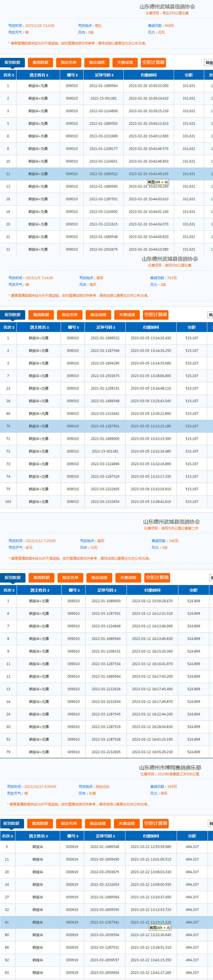Sort 鸽主姓名 in the 博翔赛鸽俱乐部 table
The height and width of the screenshot is (980, 213).
pos(38,836)
